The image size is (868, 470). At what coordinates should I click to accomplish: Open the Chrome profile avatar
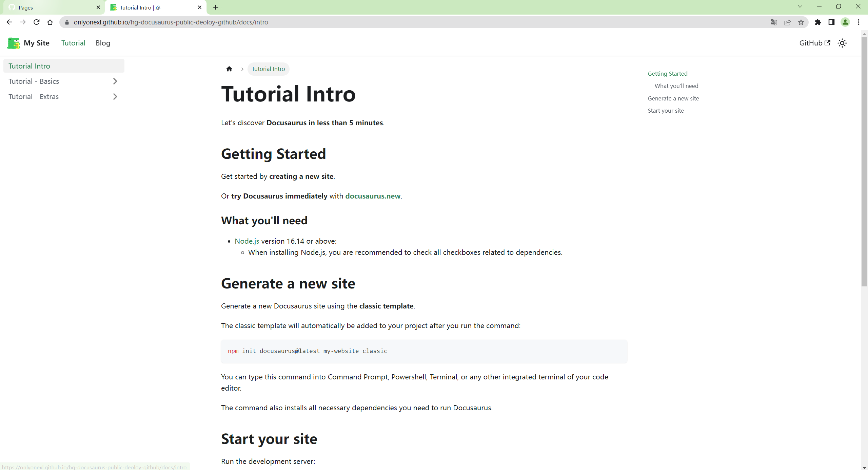click(x=845, y=22)
